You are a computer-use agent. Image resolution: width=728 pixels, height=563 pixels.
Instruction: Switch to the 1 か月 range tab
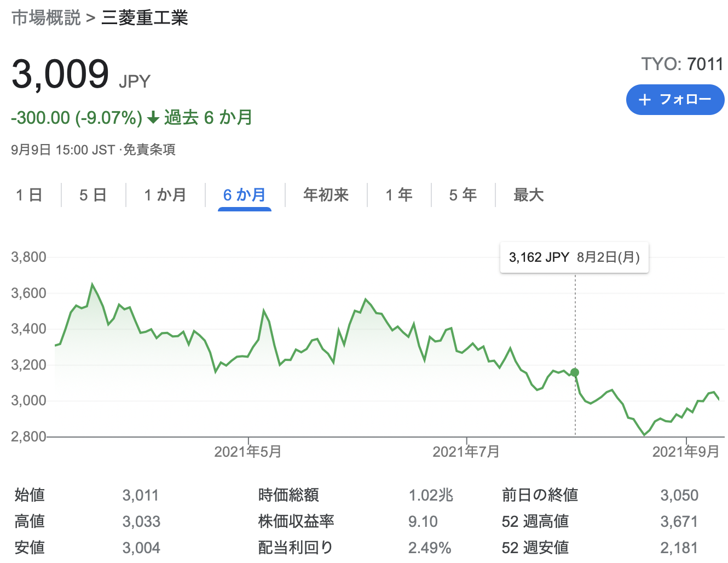(x=165, y=195)
